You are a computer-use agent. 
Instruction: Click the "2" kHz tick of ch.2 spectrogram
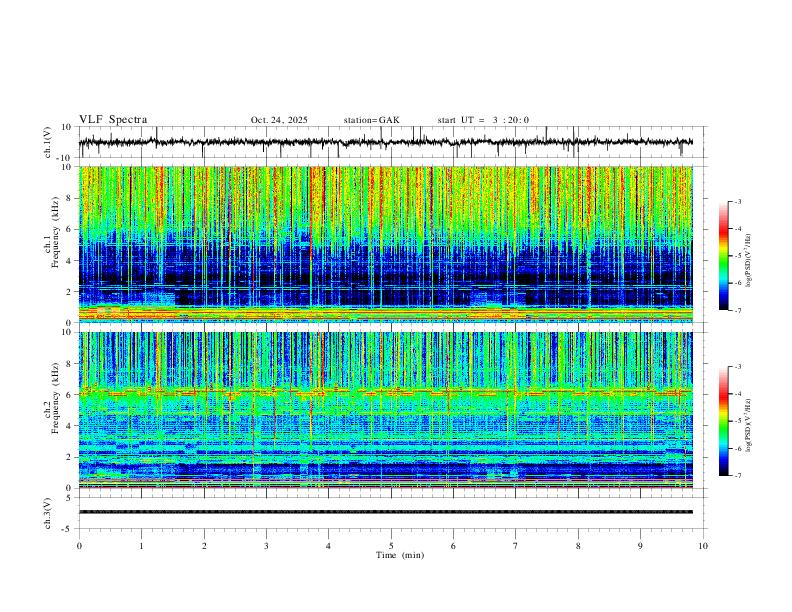click(x=70, y=457)
